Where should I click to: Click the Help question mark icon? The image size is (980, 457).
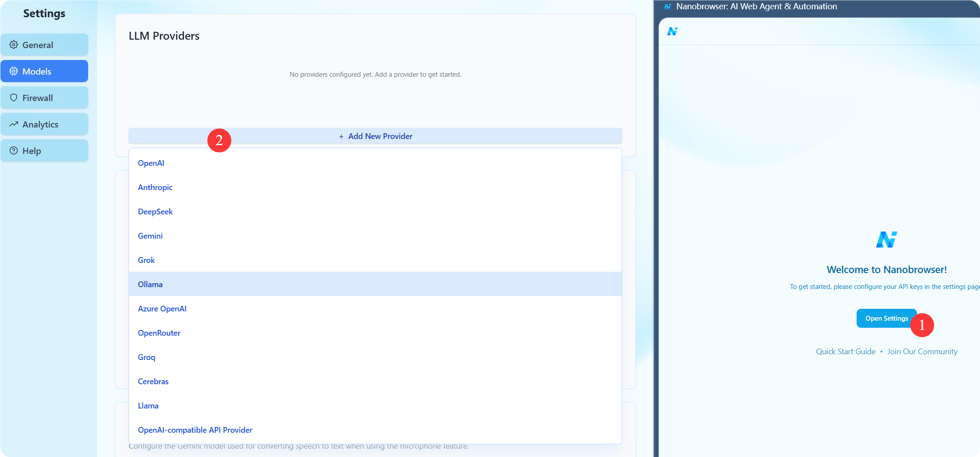tap(14, 151)
